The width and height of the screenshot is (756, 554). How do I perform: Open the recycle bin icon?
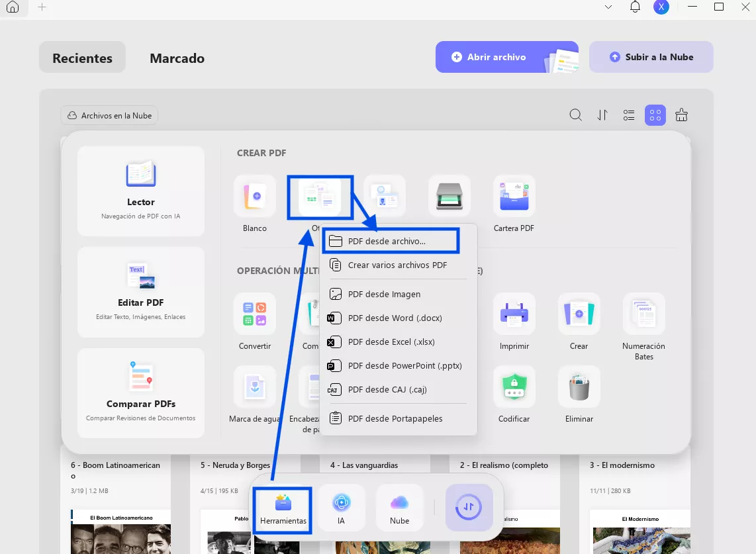681,115
